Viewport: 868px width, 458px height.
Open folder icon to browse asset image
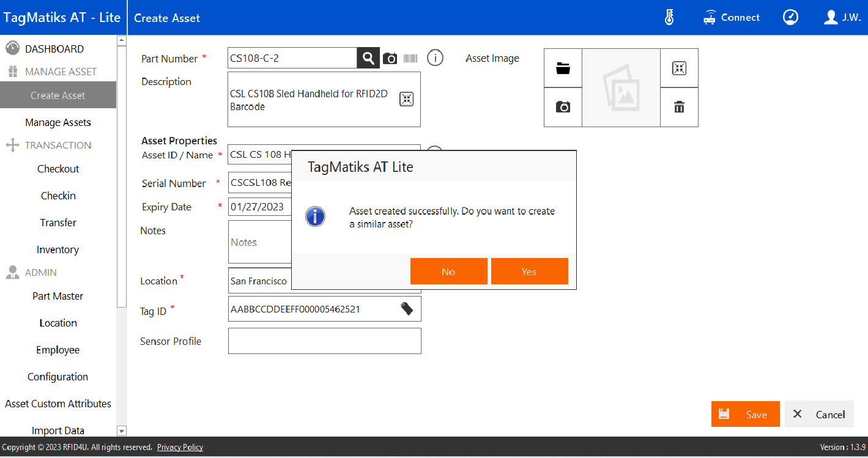[x=563, y=68]
